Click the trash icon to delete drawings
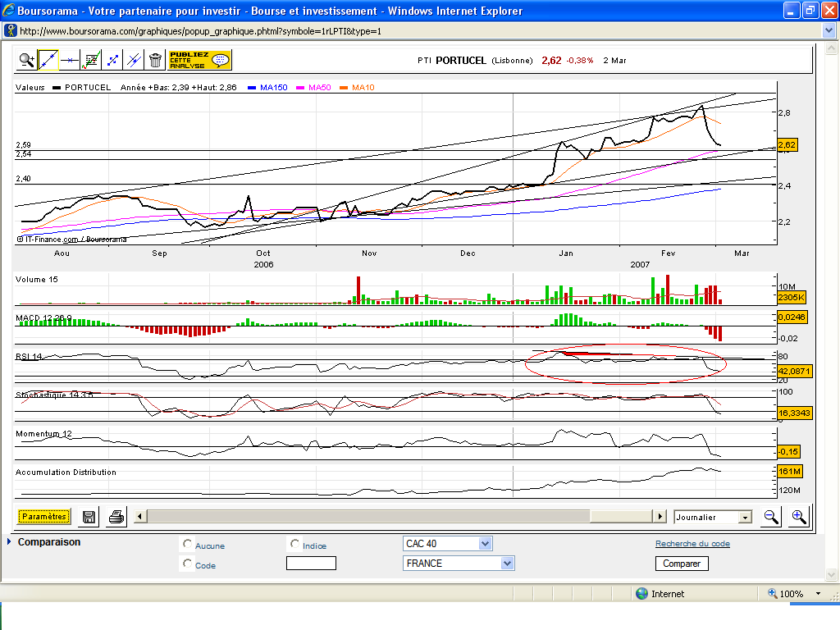This screenshot has width=840, height=630. [x=155, y=60]
